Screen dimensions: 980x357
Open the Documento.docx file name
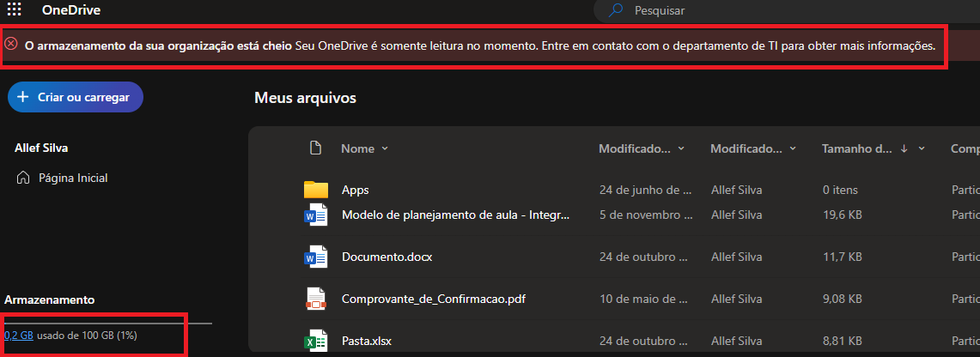point(387,257)
